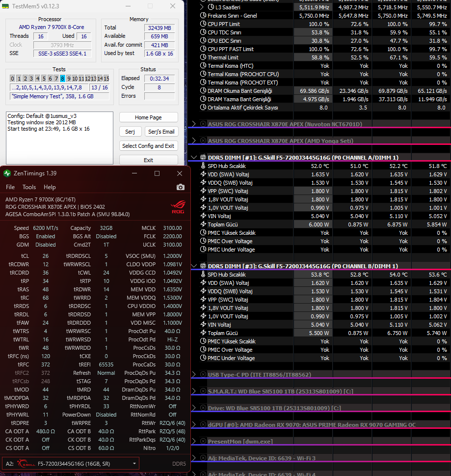Click the ZenTimings screenshot camera icon

pos(181,187)
